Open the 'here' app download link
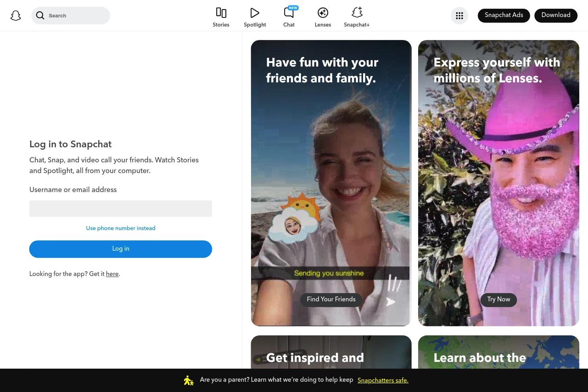Image resolution: width=588 pixels, height=392 pixels. [x=112, y=274]
